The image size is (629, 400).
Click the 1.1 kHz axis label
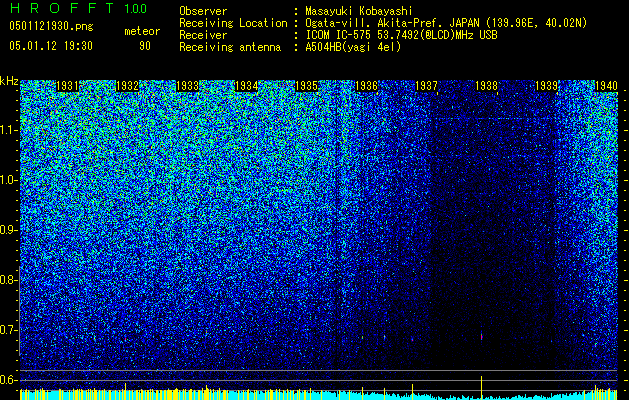click(8, 130)
